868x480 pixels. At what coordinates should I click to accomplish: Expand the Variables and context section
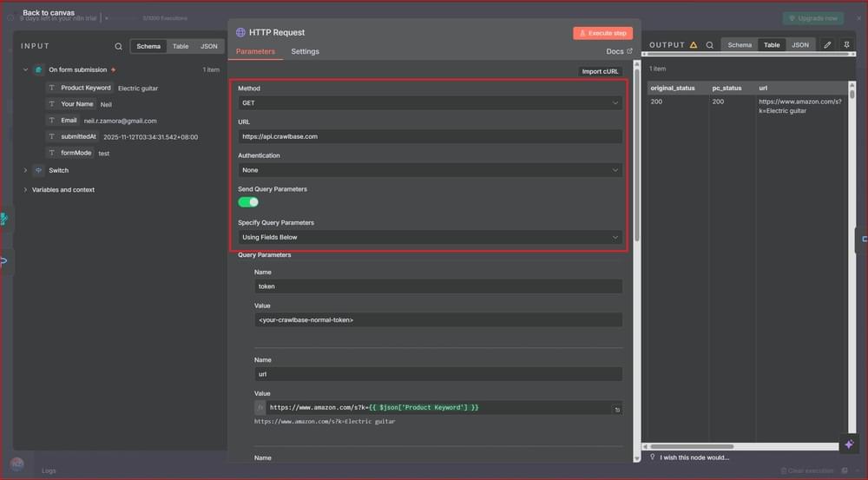tap(25, 190)
